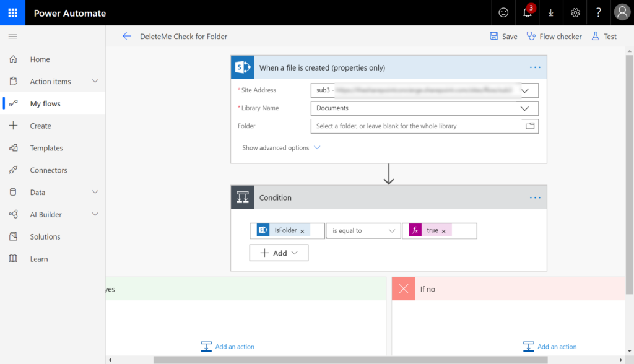Viewport: 634px width, 364px height.
Task: Click the condition value field beside true
Action: pos(463,230)
